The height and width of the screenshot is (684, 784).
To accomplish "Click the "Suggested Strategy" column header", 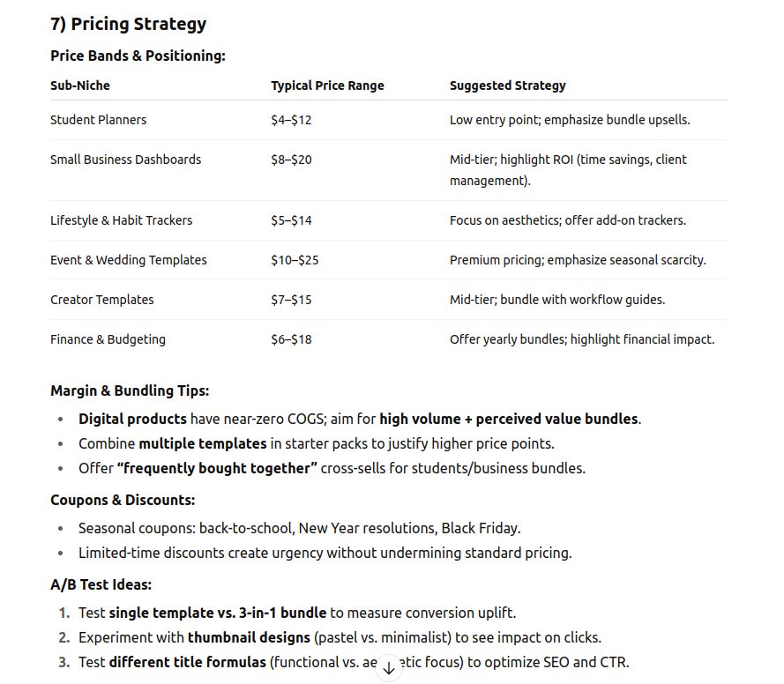I will (507, 85).
